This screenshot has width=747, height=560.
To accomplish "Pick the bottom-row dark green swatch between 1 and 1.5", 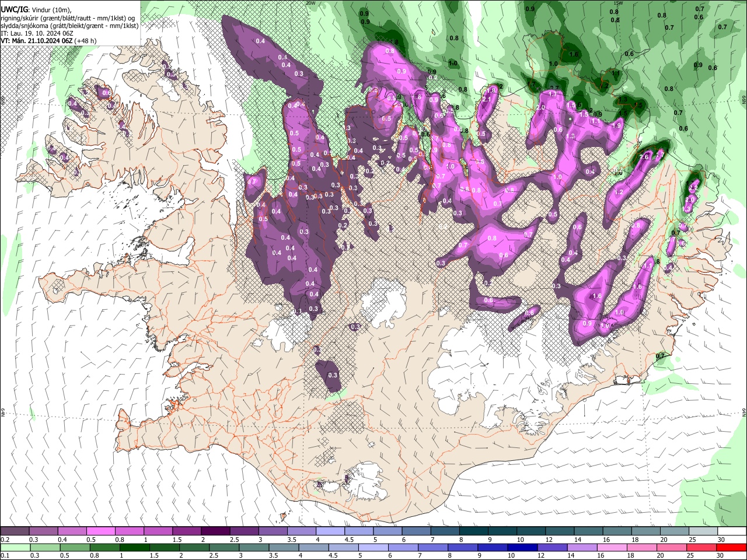I will 134,547.
